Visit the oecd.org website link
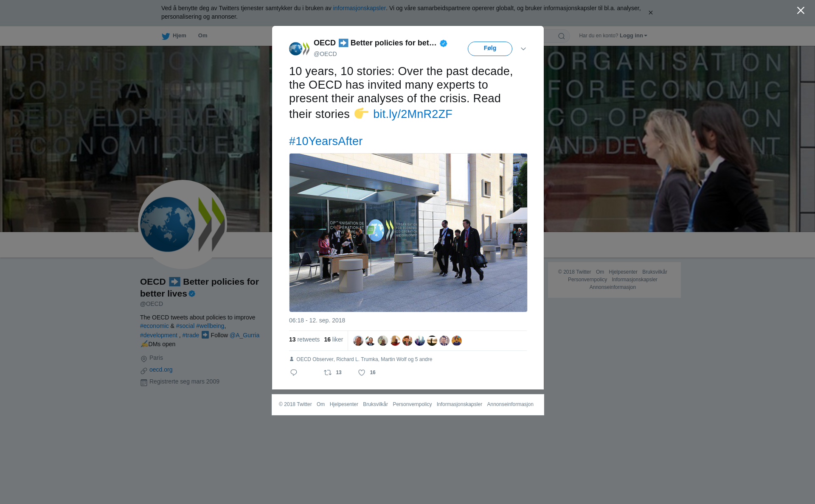The width and height of the screenshot is (815, 504). 161,370
